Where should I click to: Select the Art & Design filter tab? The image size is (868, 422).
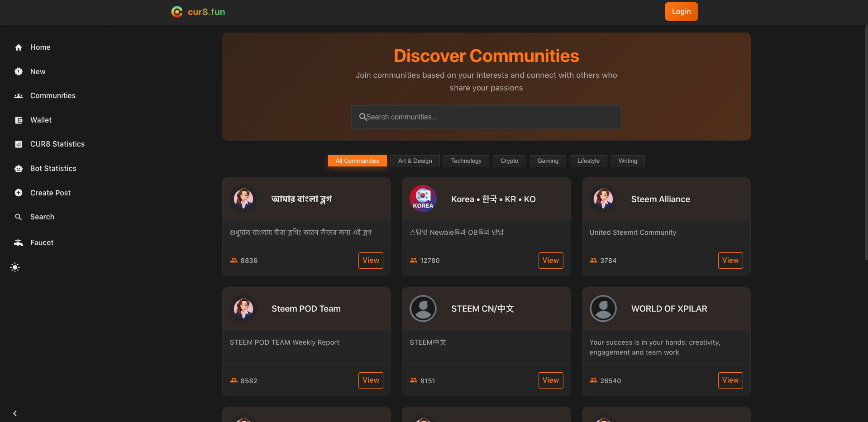(415, 161)
